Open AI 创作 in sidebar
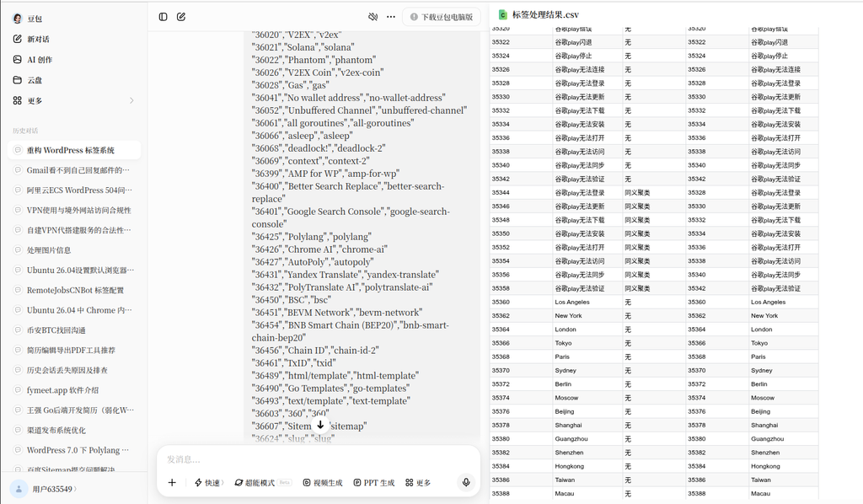Viewport: 863px width, 504px height. [40, 60]
